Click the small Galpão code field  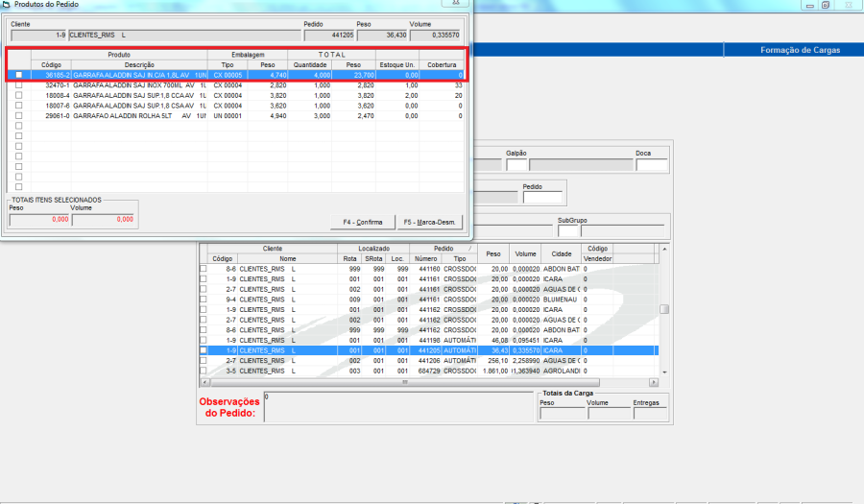coord(516,165)
